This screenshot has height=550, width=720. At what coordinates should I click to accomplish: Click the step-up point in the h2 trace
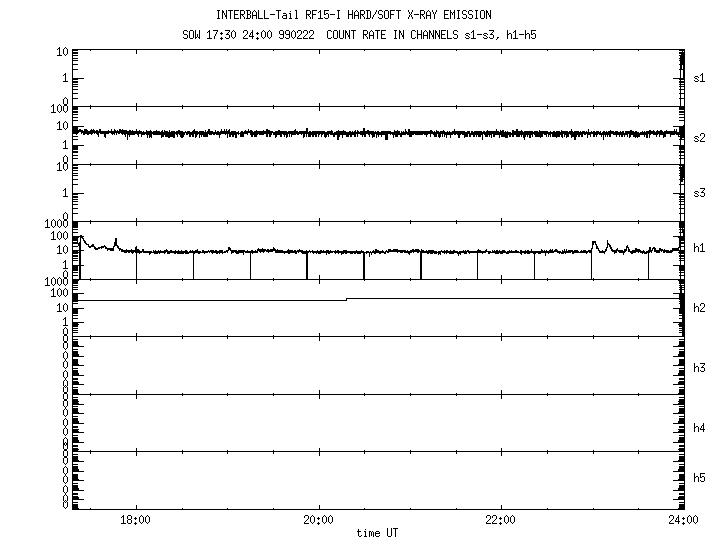pos(346,299)
